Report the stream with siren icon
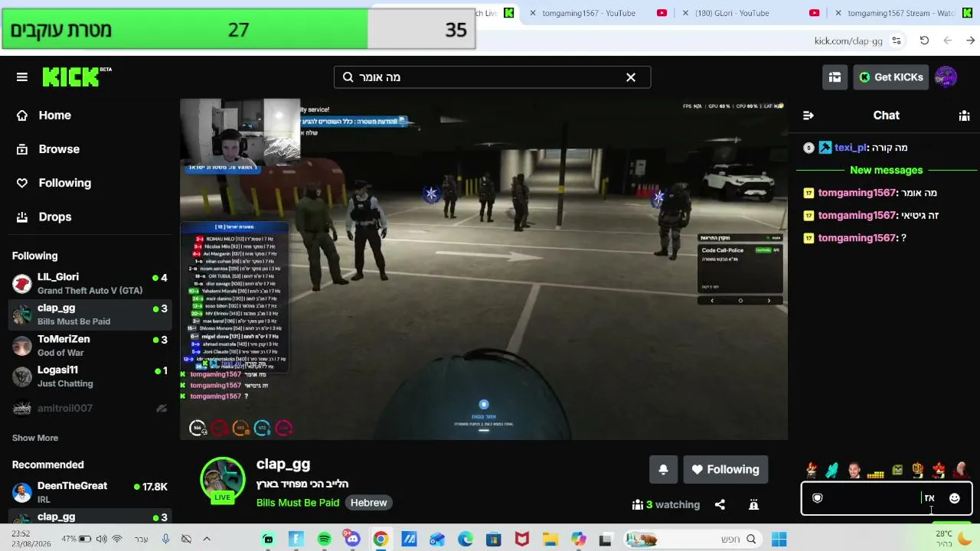 point(753,505)
